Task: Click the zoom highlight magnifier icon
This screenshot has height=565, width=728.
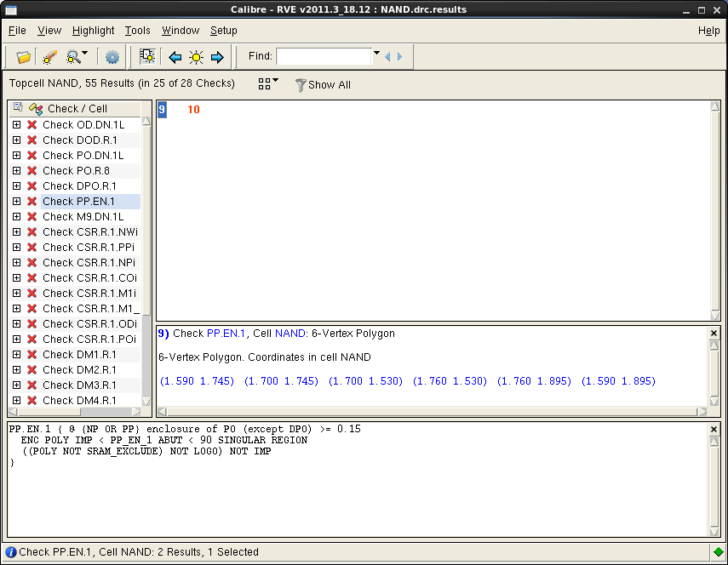Action: tap(73, 57)
